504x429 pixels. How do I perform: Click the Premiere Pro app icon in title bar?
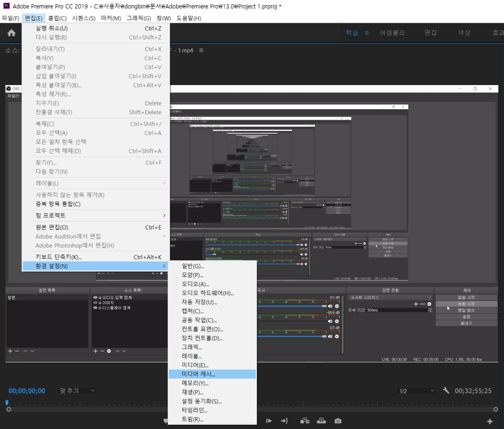click(7, 6)
